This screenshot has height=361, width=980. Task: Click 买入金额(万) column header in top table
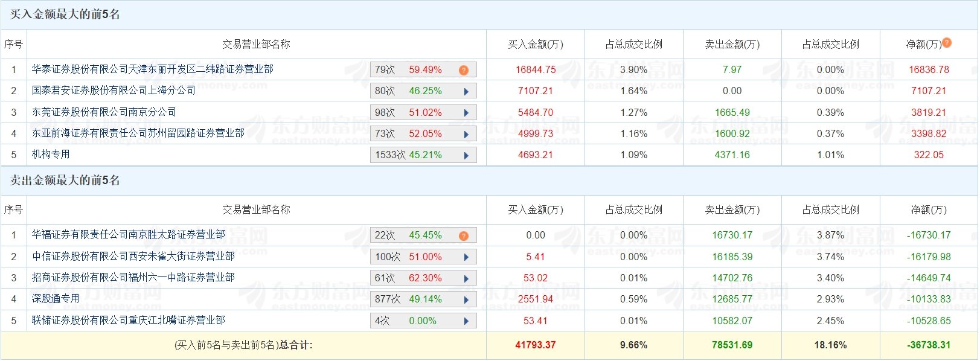click(536, 44)
